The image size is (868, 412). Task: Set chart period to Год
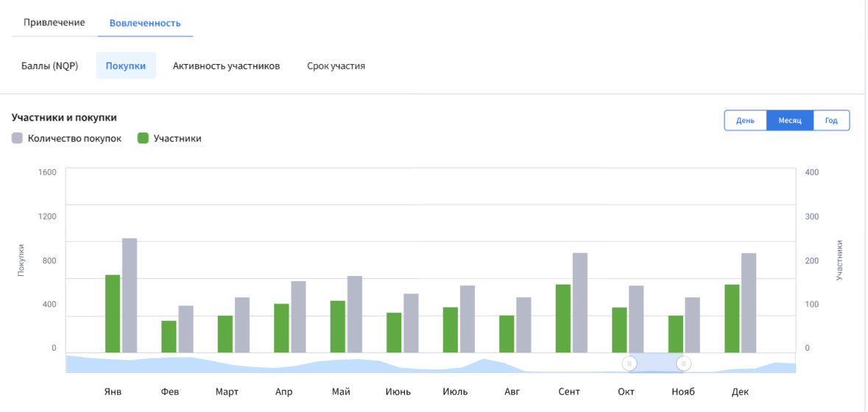[x=831, y=121]
